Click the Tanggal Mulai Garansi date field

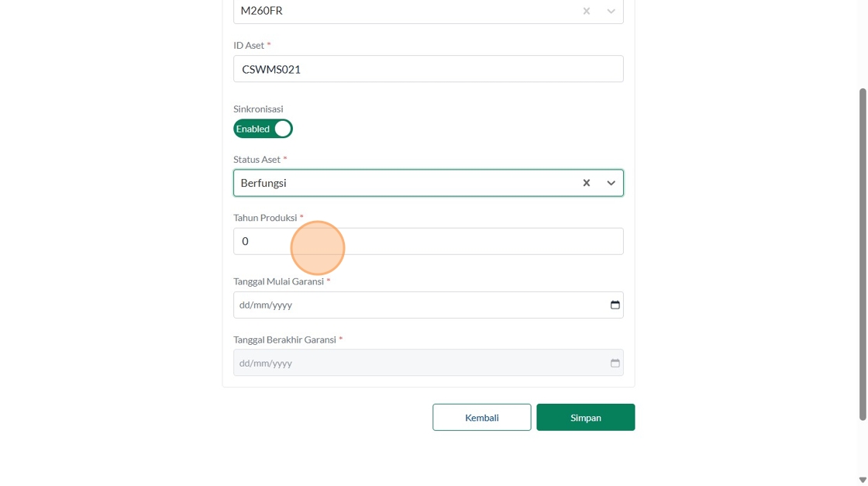[x=418, y=305]
